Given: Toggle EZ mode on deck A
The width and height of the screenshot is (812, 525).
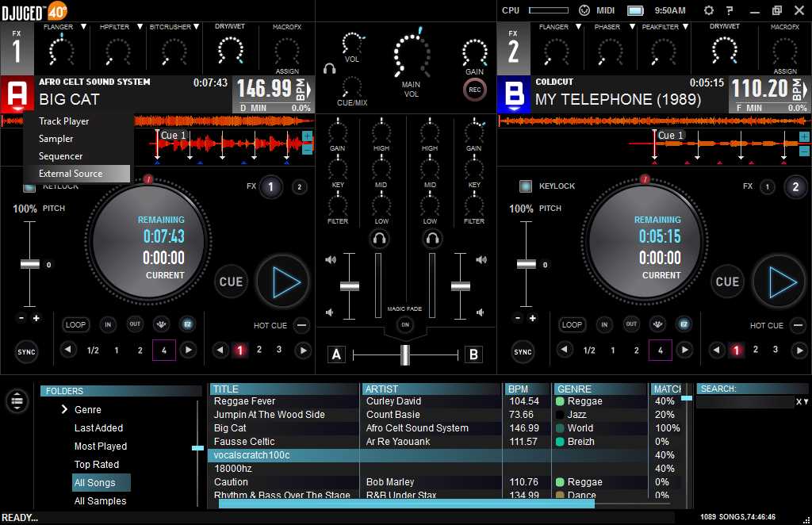Looking at the screenshot, I should tap(187, 324).
